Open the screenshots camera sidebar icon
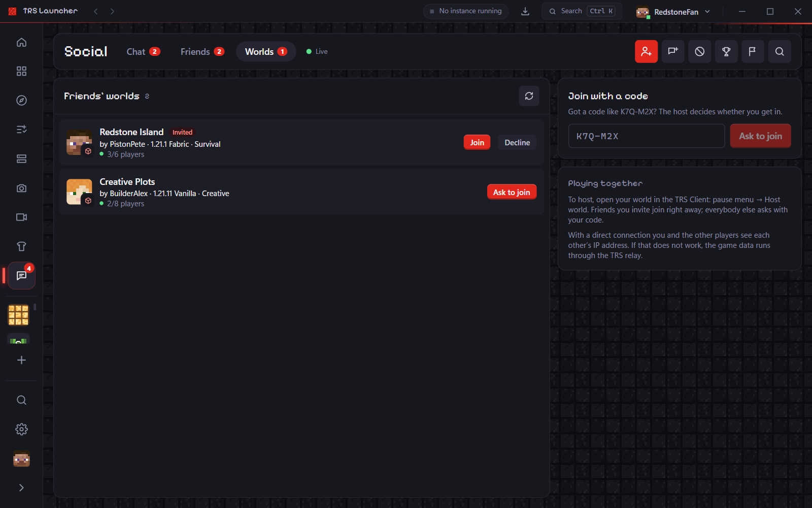This screenshot has height=508, width=812. point(21,188)
